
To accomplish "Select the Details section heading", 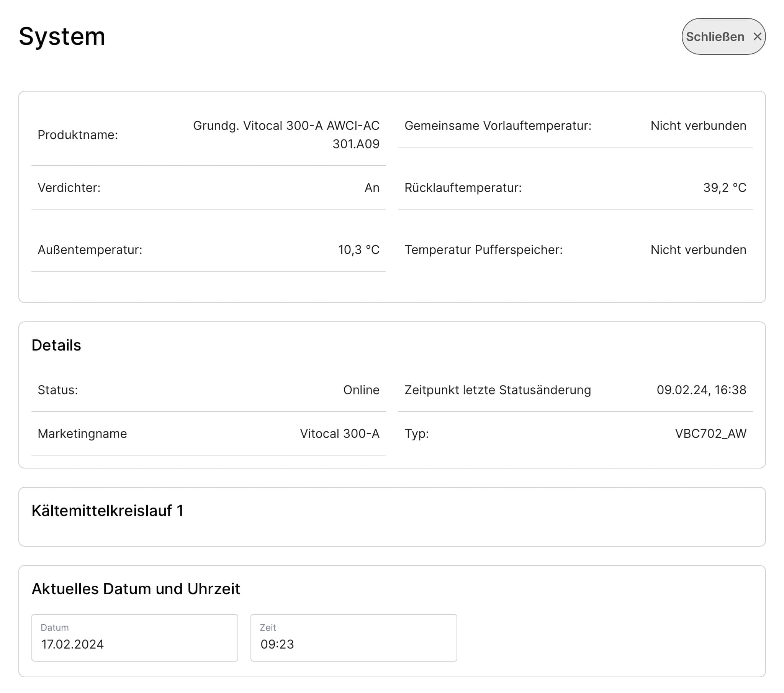I will click(x=56, y=345).
